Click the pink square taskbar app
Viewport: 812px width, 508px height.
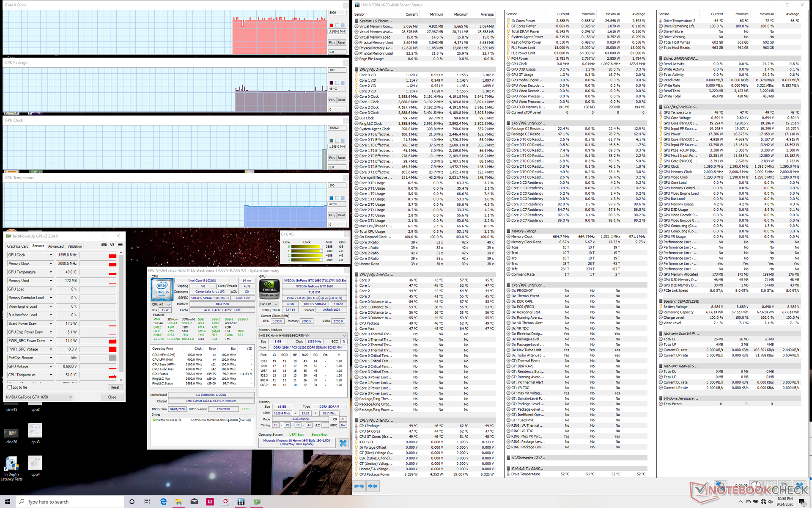coord(210,502)
